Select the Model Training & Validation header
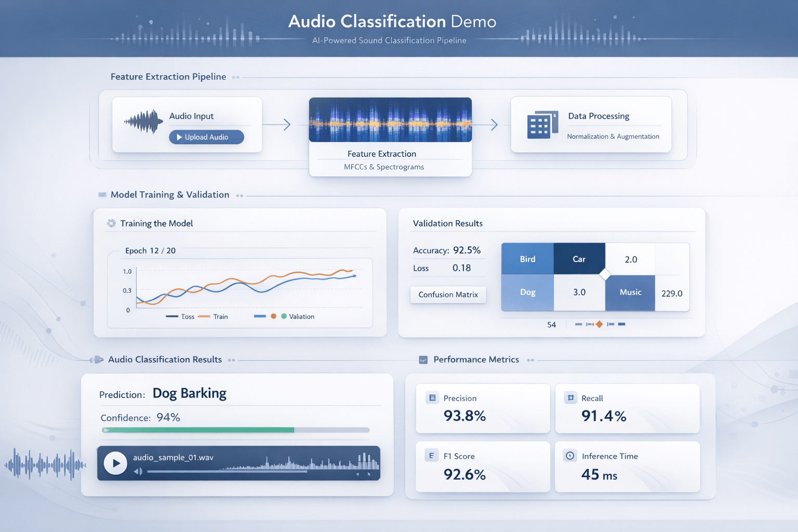 (x=169, y=194)
